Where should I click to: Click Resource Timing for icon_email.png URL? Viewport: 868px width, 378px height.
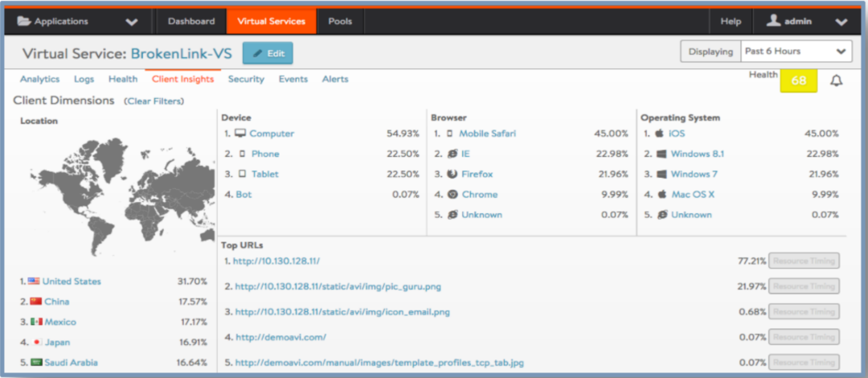804,311
